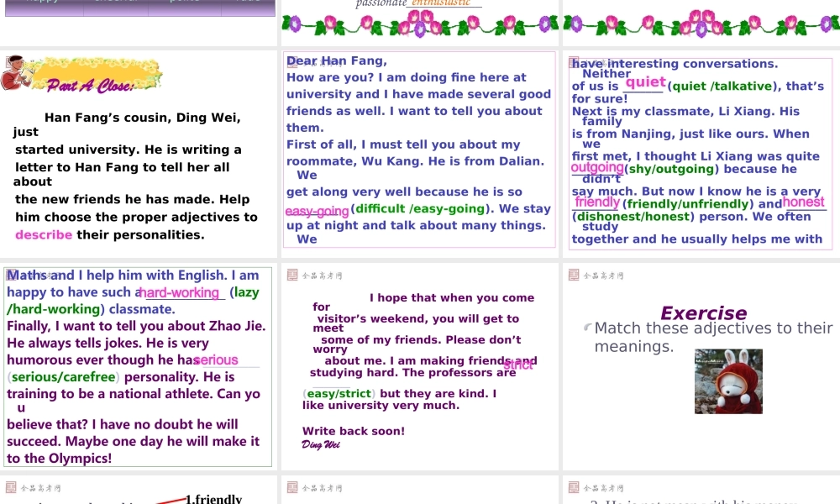840x504 pixels.
Task: Open the Write back soon slide
Action: pyautogui.click(x=419, y=366)
